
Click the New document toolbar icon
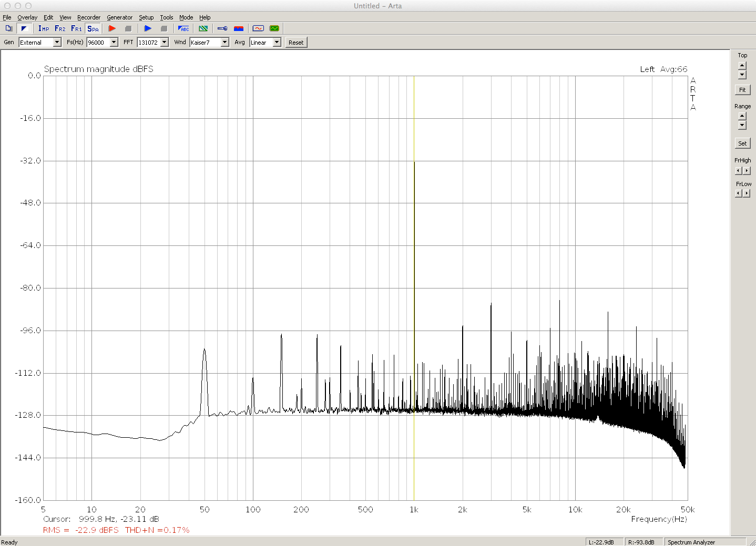8,28
